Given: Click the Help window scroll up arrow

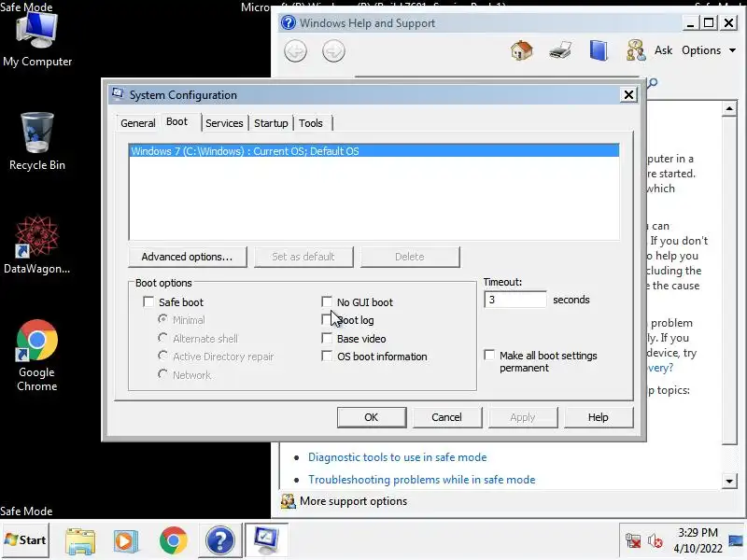Looking at the screenshot, I should 729,108.
